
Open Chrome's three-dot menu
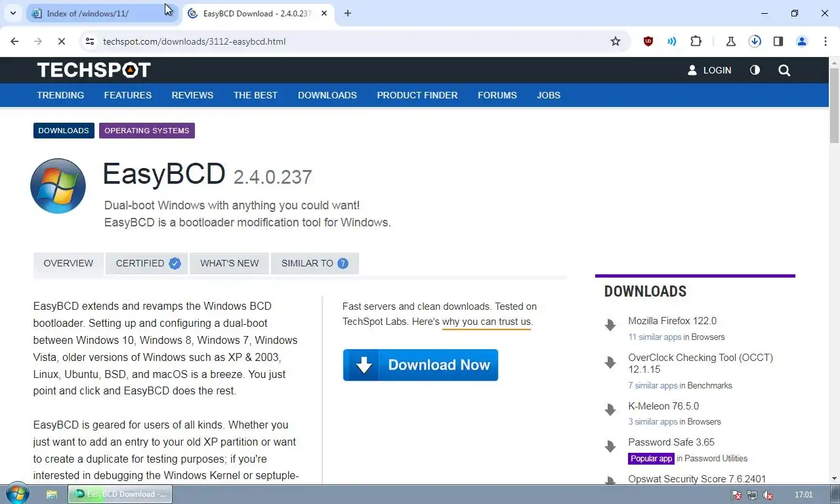(825, 41)
